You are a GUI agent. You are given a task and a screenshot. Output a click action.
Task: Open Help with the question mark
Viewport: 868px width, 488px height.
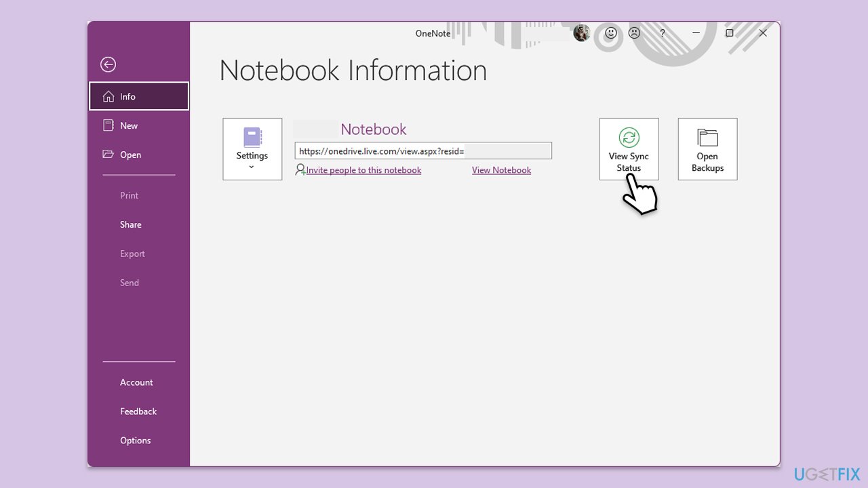(x=663, y=33)
